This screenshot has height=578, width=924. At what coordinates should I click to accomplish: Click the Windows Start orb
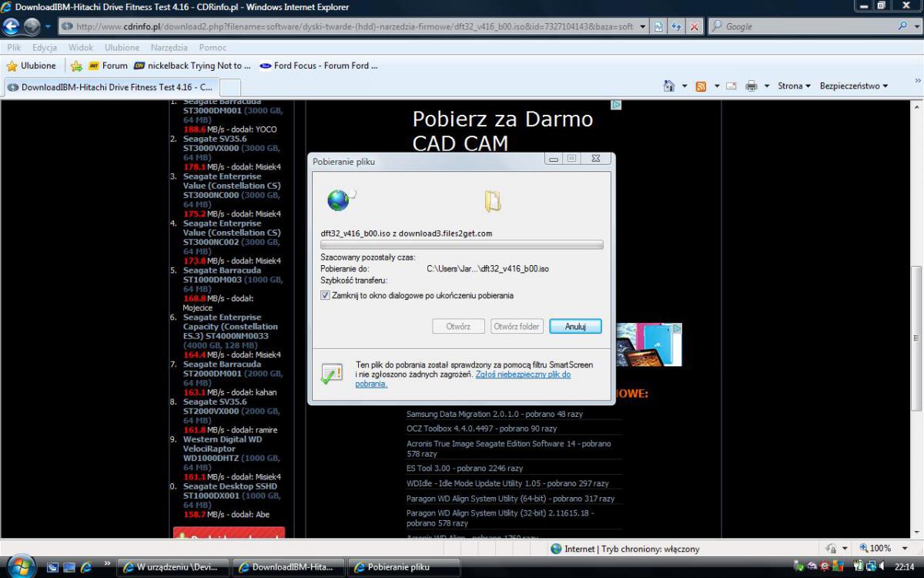(21, 566)
